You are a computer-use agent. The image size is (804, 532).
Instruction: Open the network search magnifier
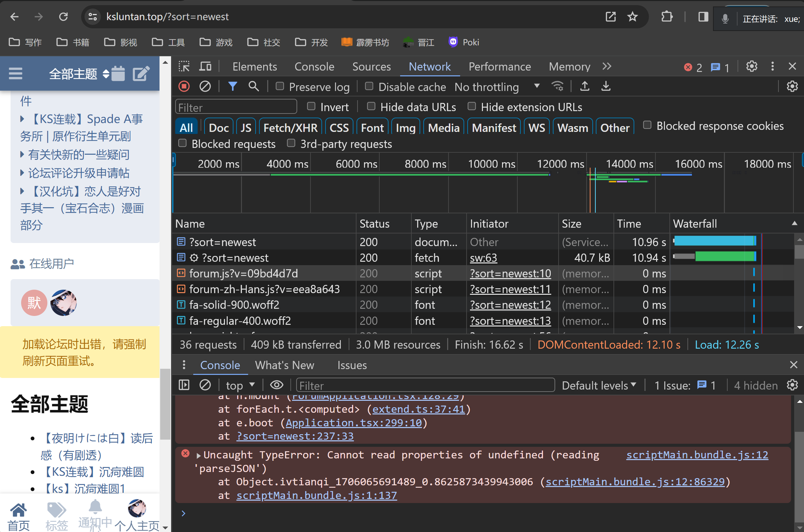coord(254,87)
